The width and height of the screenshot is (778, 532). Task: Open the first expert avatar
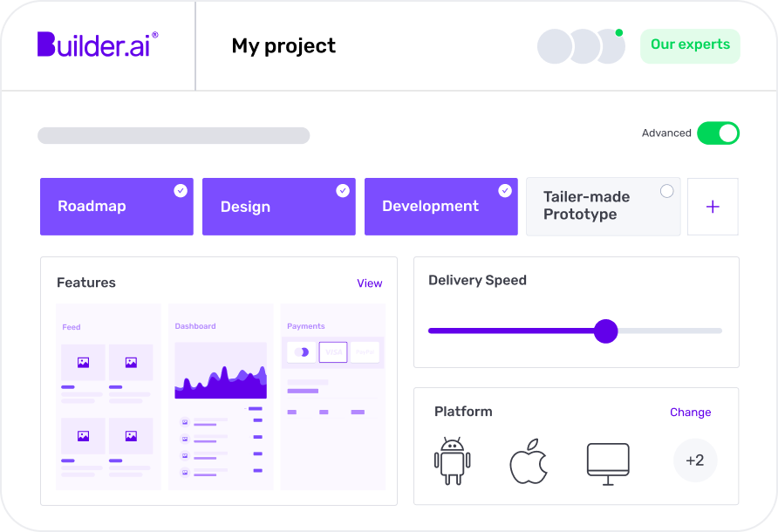554,46
